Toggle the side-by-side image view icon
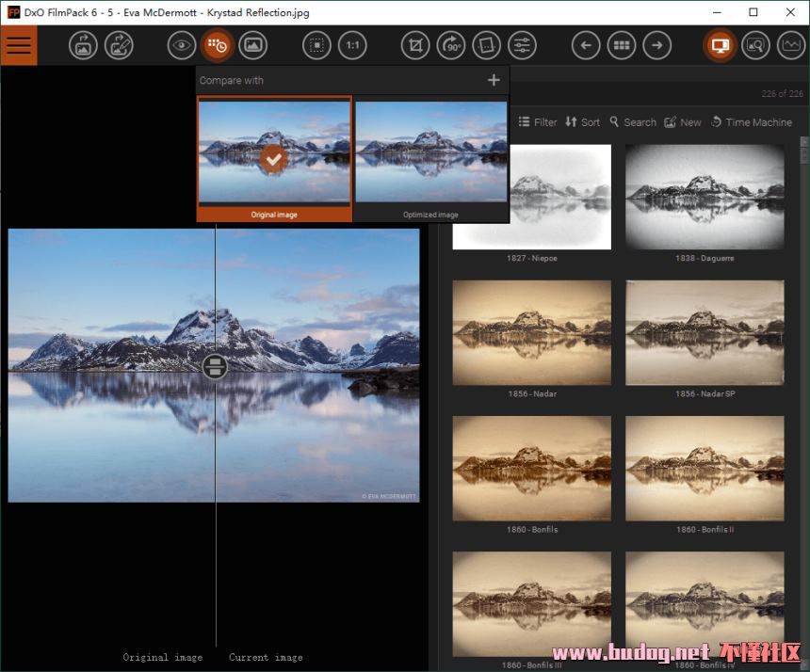The width and height of the screenshot is (810, 672). [252, 45]
